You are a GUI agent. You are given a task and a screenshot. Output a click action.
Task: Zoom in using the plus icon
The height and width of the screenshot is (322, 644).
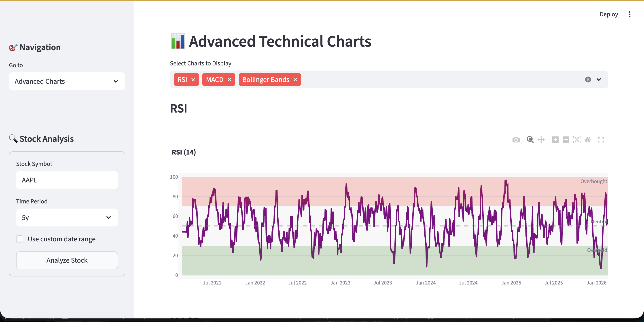click(x=555, y=140)
